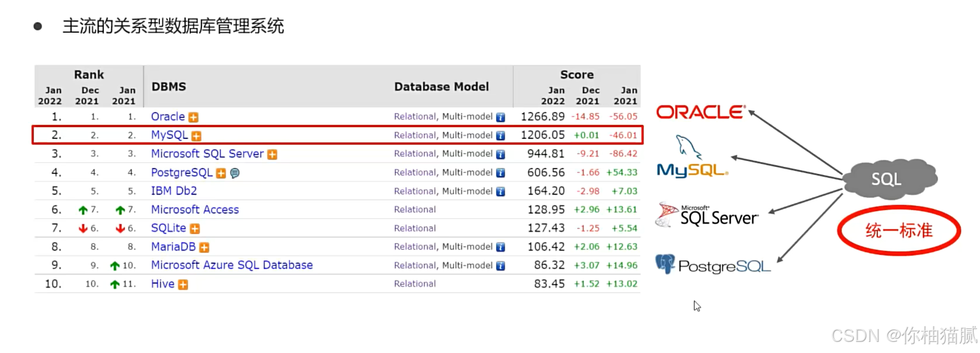Click the plus icon beside SQLite
The width and height of the screenshot is (980, 353).
194,229
